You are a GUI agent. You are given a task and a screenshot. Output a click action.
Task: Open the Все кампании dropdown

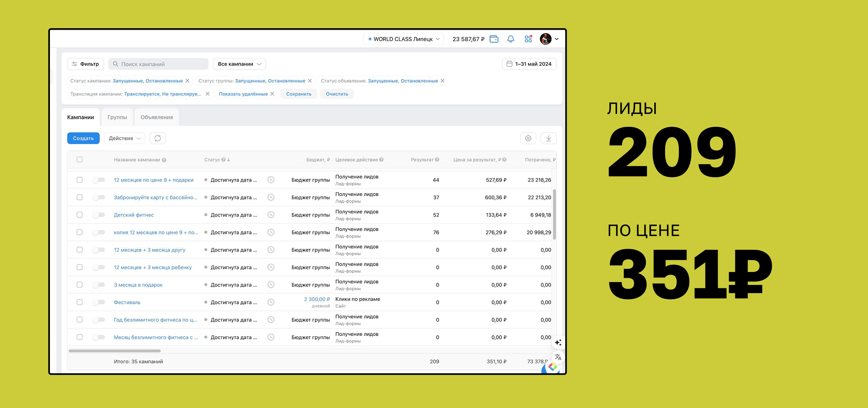[x=239, y=64]
